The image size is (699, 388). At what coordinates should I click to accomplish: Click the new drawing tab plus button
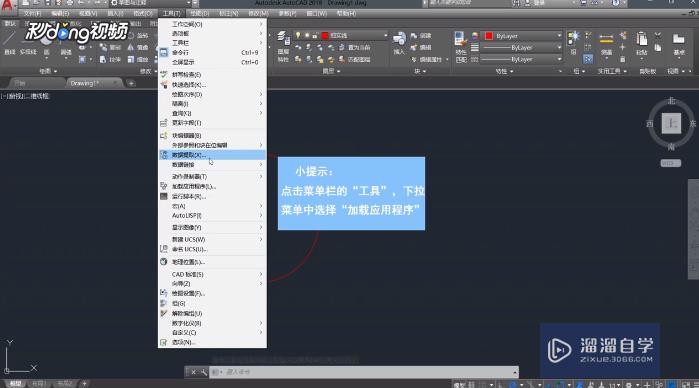pos(131,83)
